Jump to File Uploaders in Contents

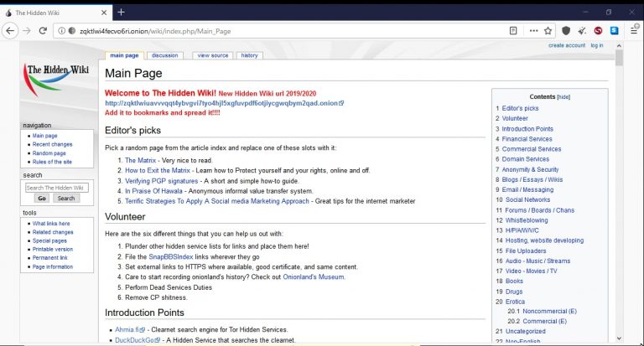coord(526,250)
